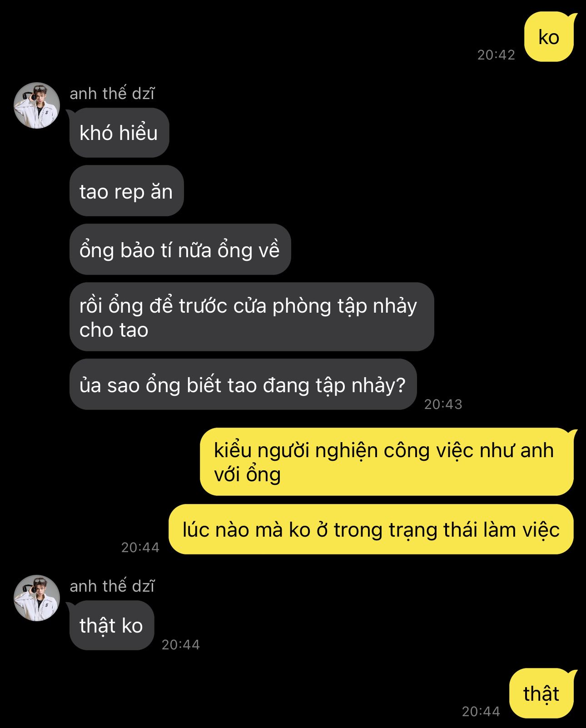Tap the 20:44 timestamp beside 'thật' reply
Viewport: 586px width, 728px height.
[x=481, y=711]
